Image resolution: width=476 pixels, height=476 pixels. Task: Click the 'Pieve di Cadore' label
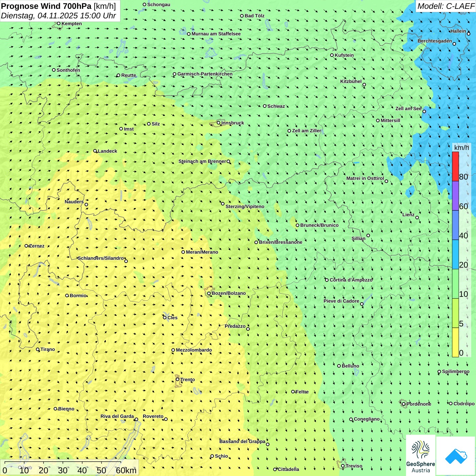341,301
